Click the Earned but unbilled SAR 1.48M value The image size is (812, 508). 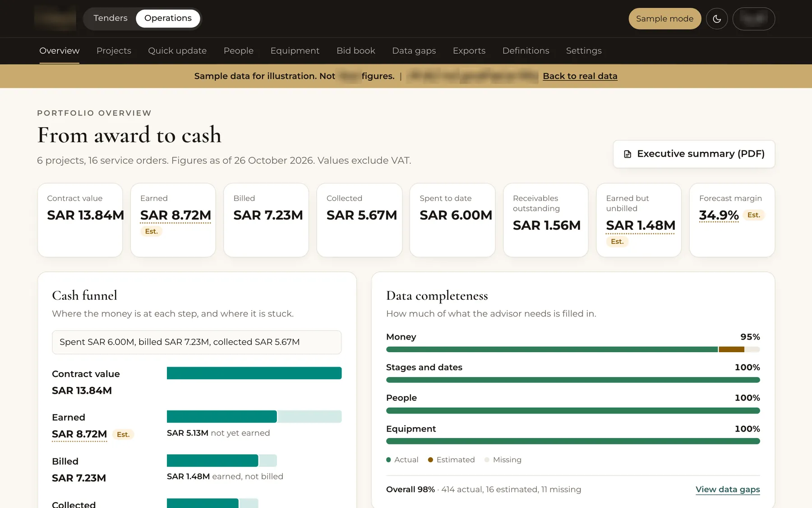coord(641,225)
